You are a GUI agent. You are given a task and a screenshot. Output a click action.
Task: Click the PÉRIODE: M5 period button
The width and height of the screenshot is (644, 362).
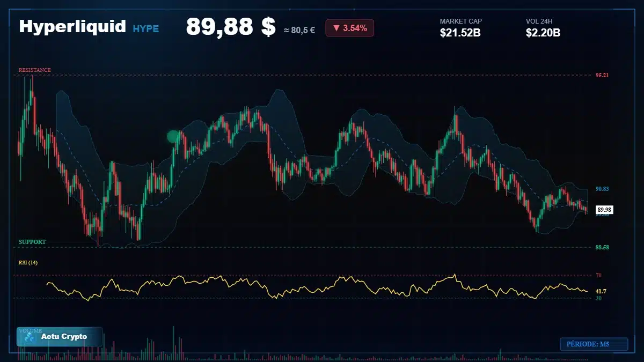[x=594, y=344]
